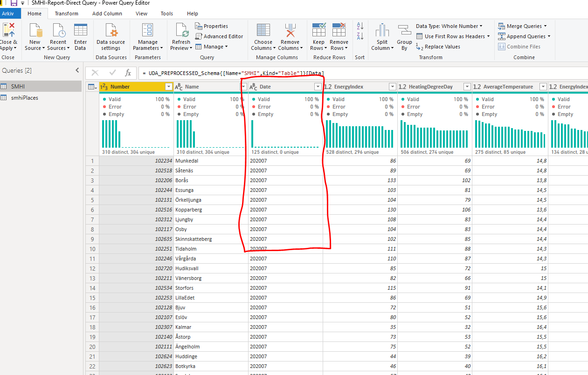Switch to the Help ribbon tab

(192, 14)
